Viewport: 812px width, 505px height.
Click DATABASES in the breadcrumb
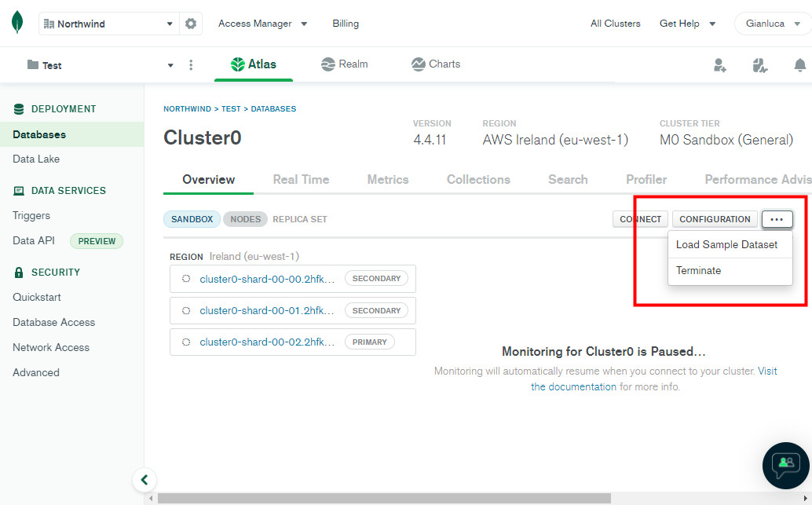[273, 108]
